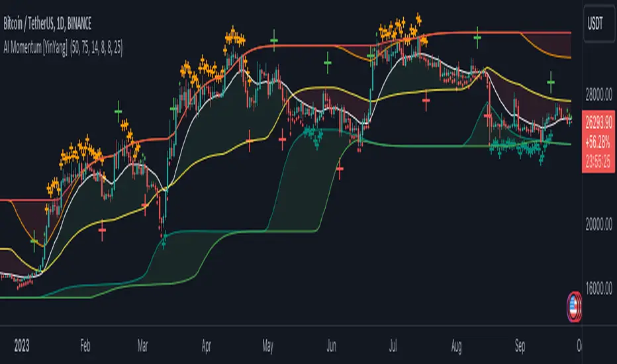Click the 2023 label on time axis
The image size is (617, 364).
click(22, 346)
